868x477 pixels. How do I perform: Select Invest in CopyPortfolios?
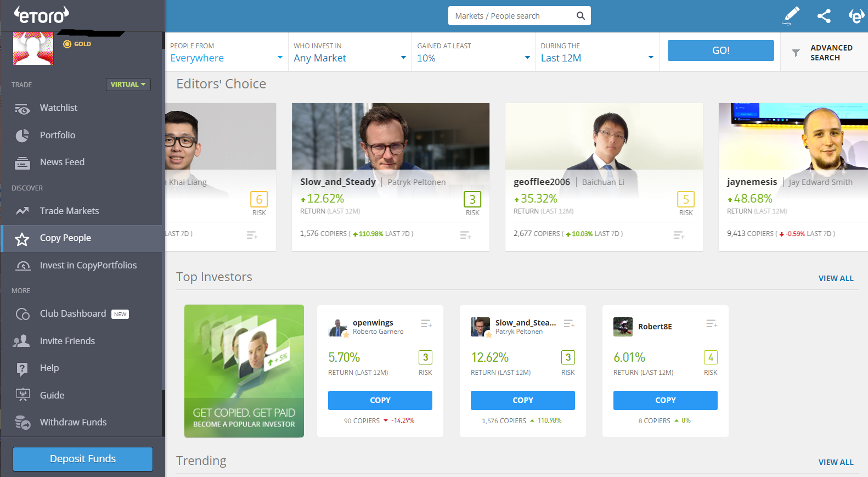click(x=81, y=265)
